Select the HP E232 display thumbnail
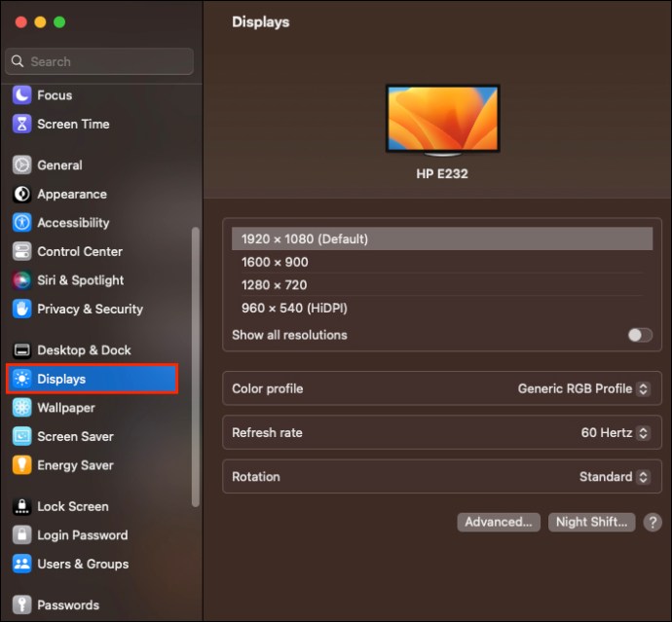Image resolution: width=672 pixels, height=622 pixels. (x=443, y=121)
